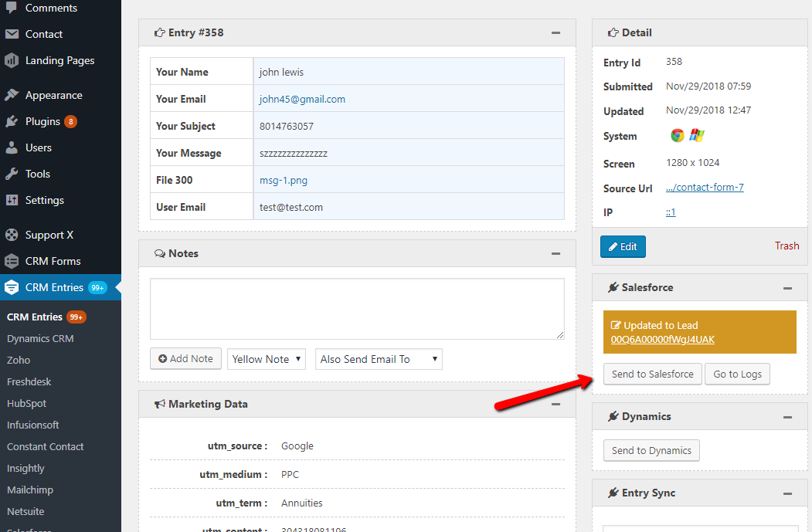Click the Settings icon in sidebar
This screenshot has height=532, width=812.
click(12, 200)
